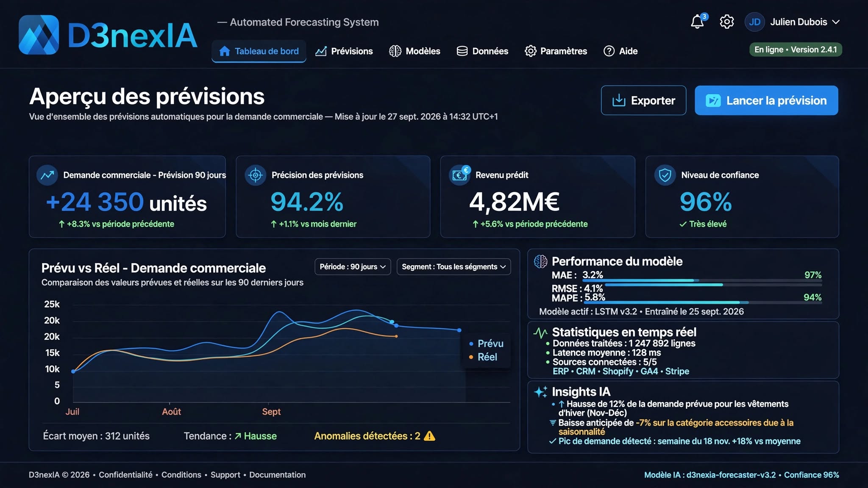Click the database icon next to Données
This screenshot has width=868, height=488.
click(x=462, y=51)
